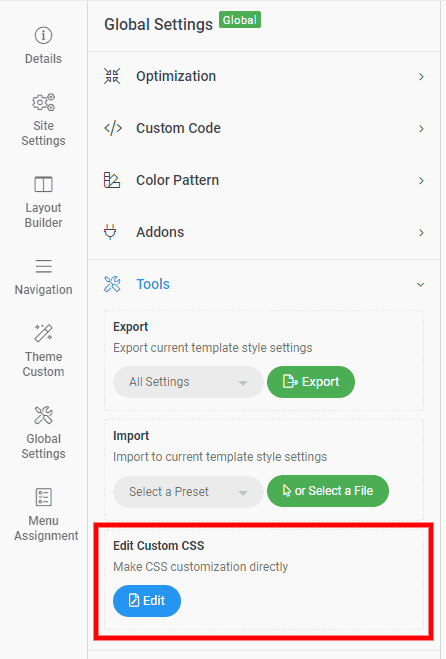Click the Color Pattern palette icon

pos(112,180)
